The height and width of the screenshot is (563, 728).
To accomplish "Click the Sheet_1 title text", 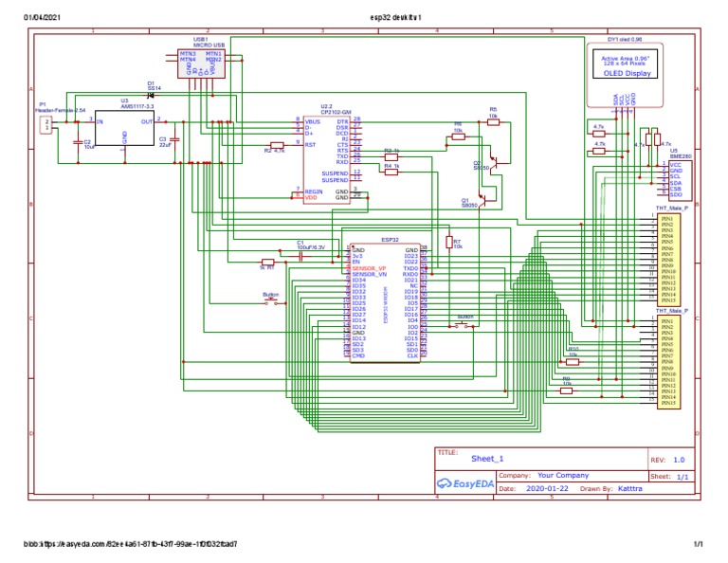I will click(x=488, y=458).
